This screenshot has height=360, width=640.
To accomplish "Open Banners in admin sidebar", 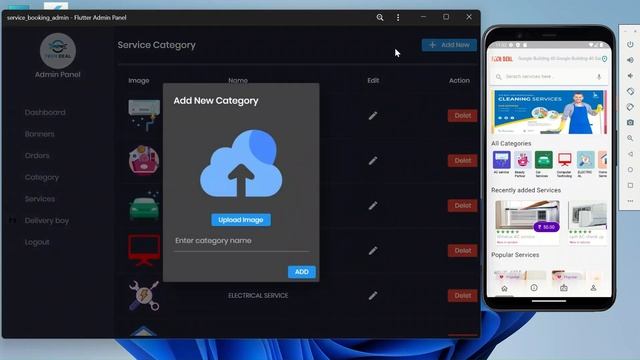I will [40, 134].
